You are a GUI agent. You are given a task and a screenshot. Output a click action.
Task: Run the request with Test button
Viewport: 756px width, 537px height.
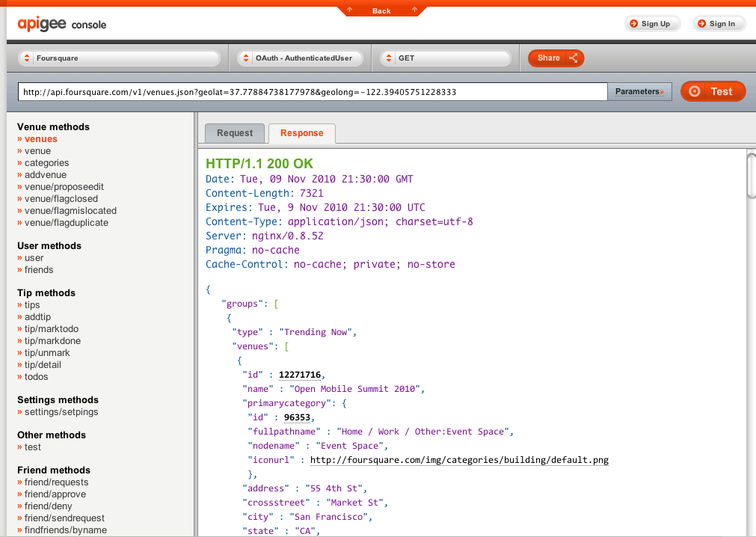713,91
